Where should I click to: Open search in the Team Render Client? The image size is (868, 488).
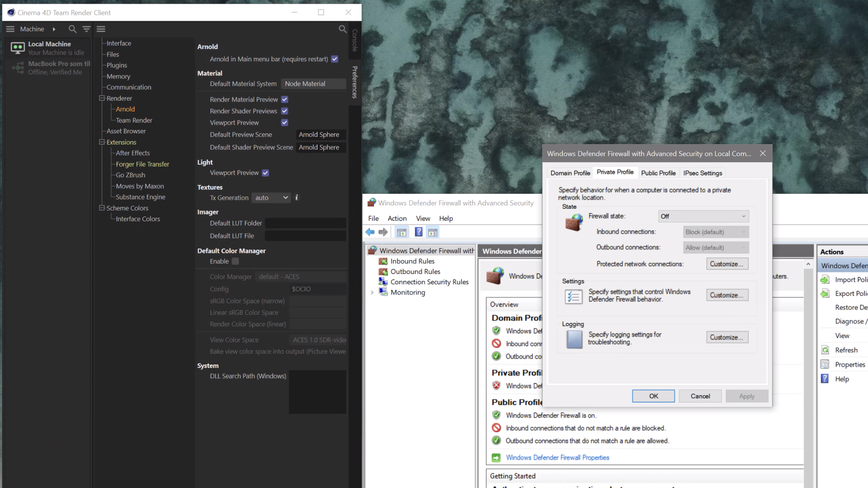[72, 29]
